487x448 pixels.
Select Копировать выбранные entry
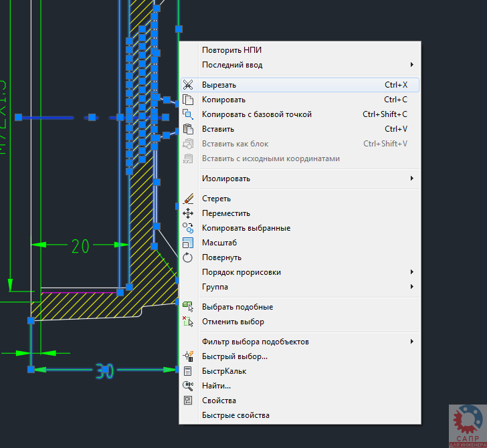300,228
